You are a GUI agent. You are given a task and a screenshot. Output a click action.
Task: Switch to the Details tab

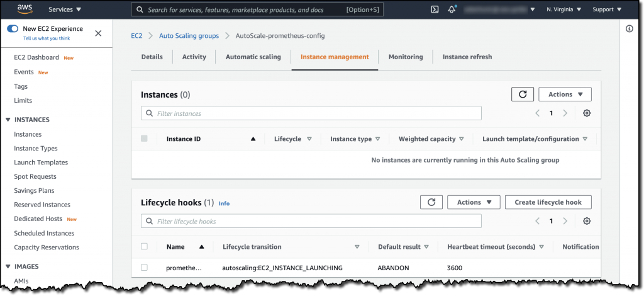(x=152, y=57)
